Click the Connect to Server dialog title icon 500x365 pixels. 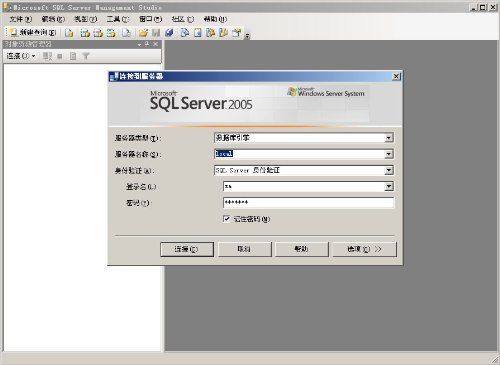click(114, 76)
